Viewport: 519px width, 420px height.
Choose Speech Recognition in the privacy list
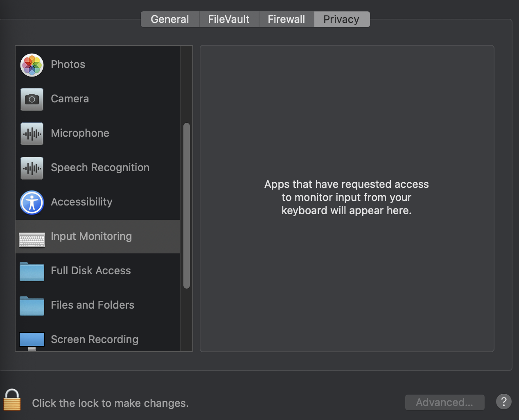pyautogui.click(x=100, y=167)
